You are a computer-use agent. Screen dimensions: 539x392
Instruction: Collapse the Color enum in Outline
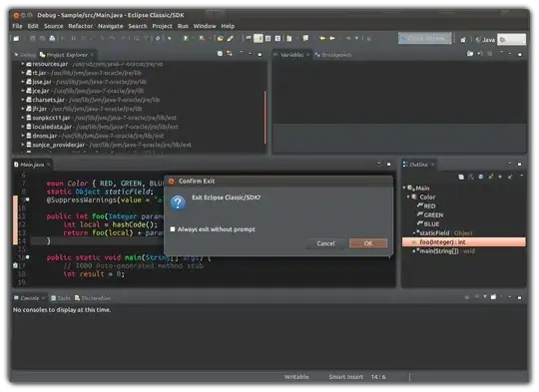click(x=408, y=196)
